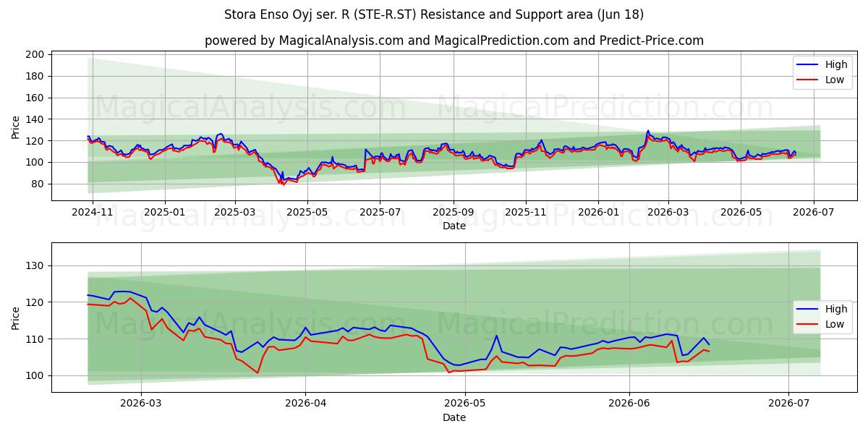Click 'Low' label in top chart legend
868x434 pixels.
[x=835, y=80]
